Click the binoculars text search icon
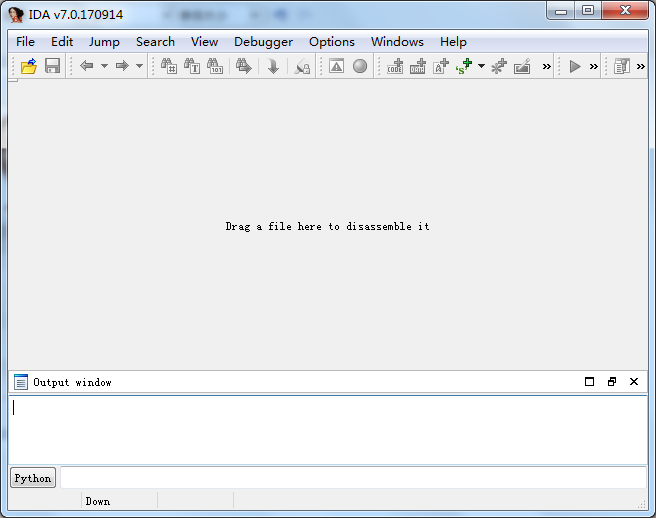 tap(192, 66)
